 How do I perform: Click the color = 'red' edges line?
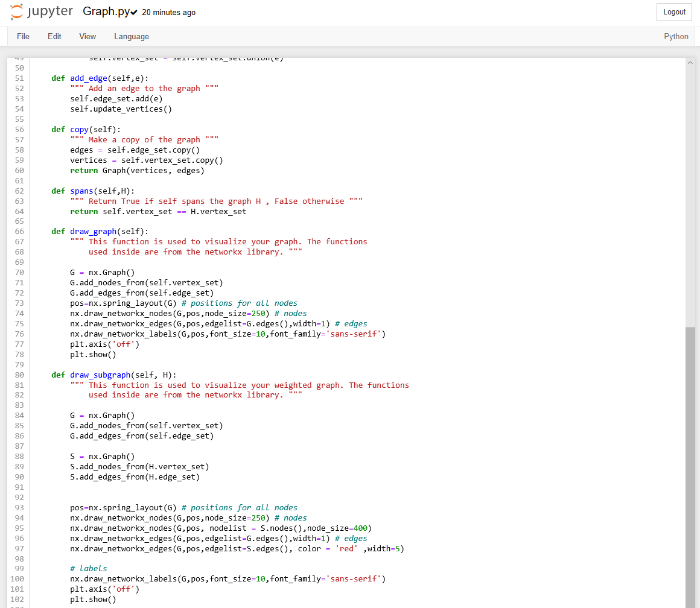[237, 549]
